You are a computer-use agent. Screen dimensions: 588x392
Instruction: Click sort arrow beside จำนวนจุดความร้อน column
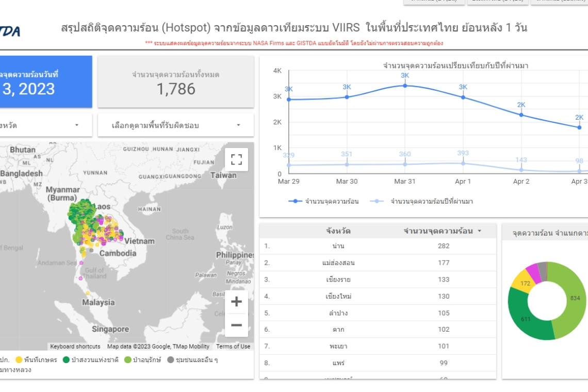[480, 231]
